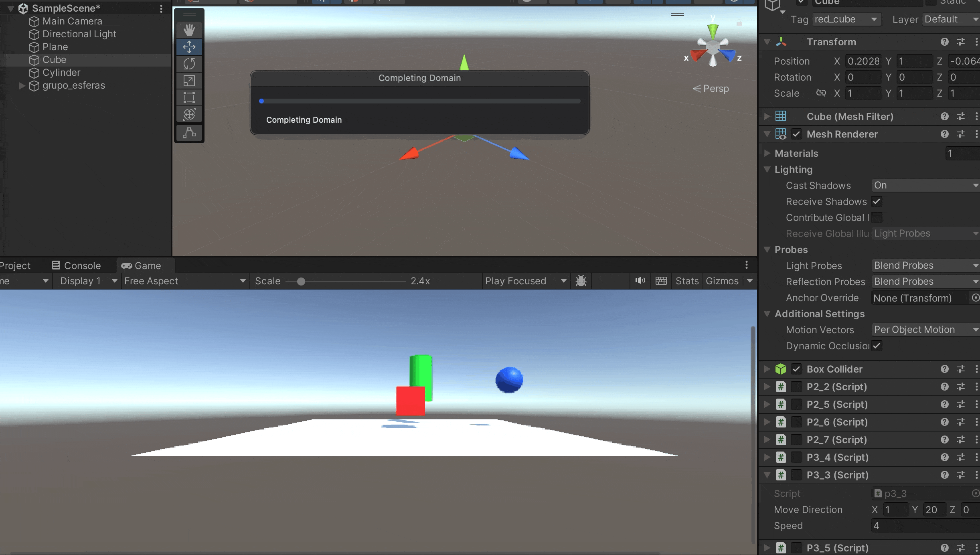Toggle scale constrained proportions link icon
The image size is (980, 555).
[x=821, y=93]
